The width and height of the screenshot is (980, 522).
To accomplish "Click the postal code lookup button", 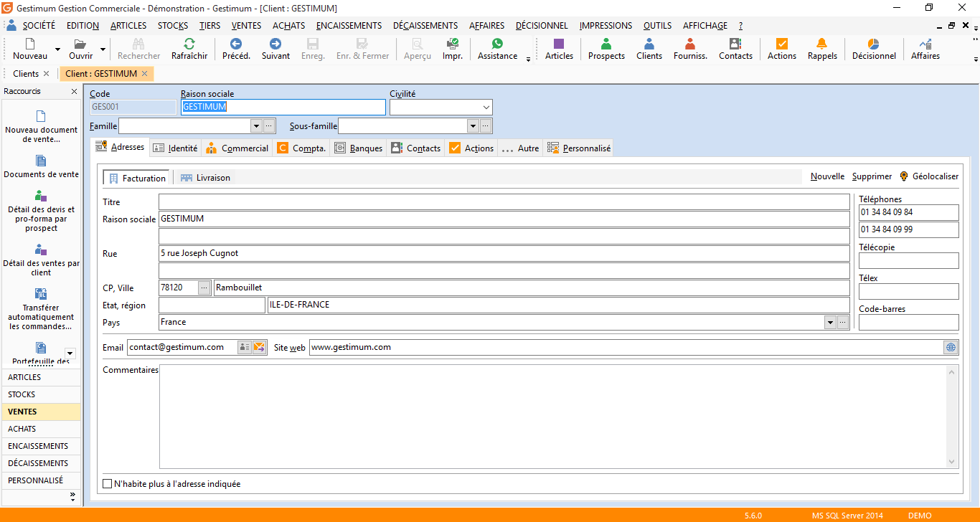I will (204, 288).
